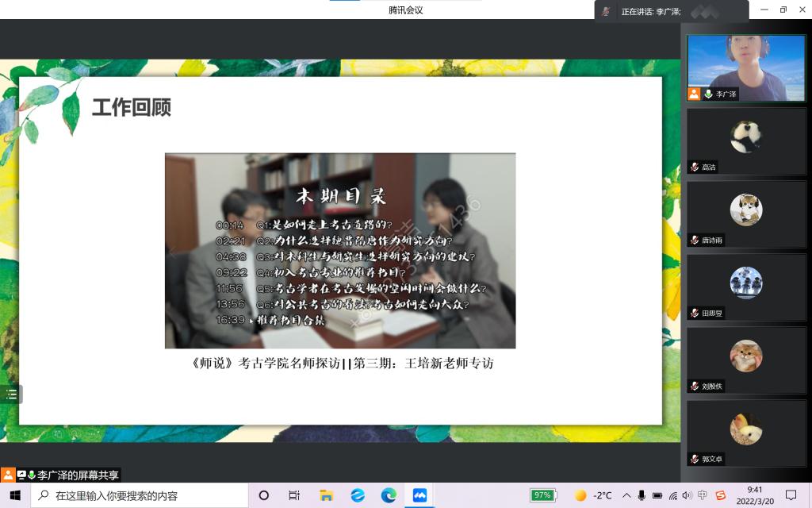Open the notification center icon
Screen dimensions: 812x508
coord(791,495)
